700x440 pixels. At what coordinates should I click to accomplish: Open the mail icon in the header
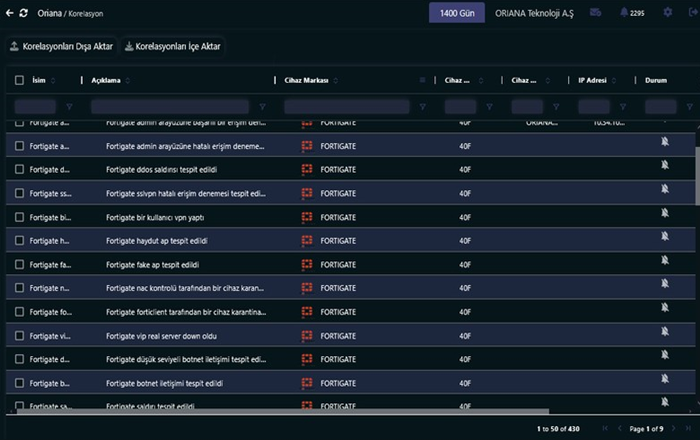coord(595,12)
